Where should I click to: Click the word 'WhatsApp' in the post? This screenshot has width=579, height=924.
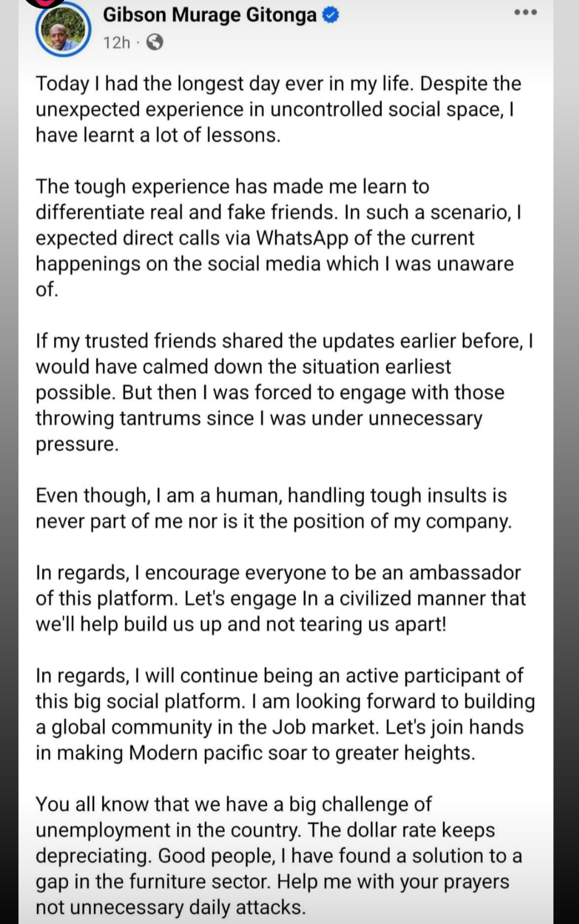[302, 238]
